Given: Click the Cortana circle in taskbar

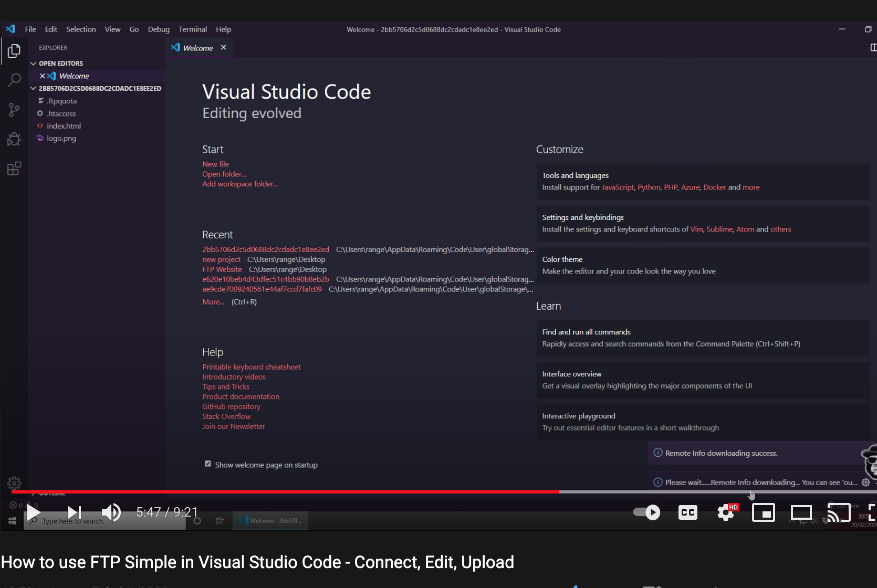Looking at the screenshot, I should tap(197, 521).
